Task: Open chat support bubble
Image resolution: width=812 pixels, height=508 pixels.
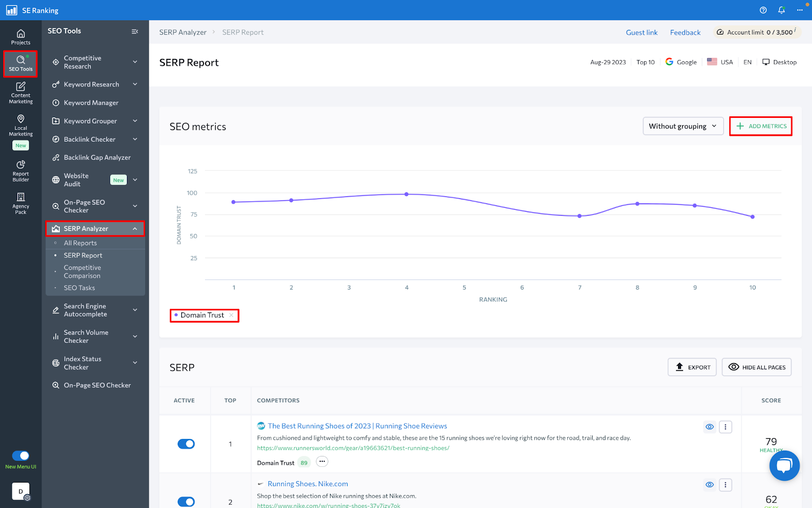Action: pos(784,465)
